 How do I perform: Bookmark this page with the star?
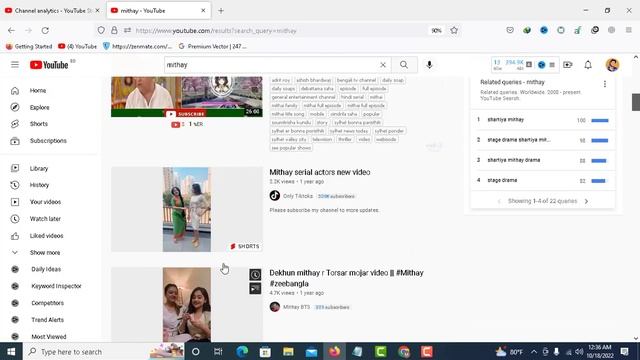tap(454, 30)
